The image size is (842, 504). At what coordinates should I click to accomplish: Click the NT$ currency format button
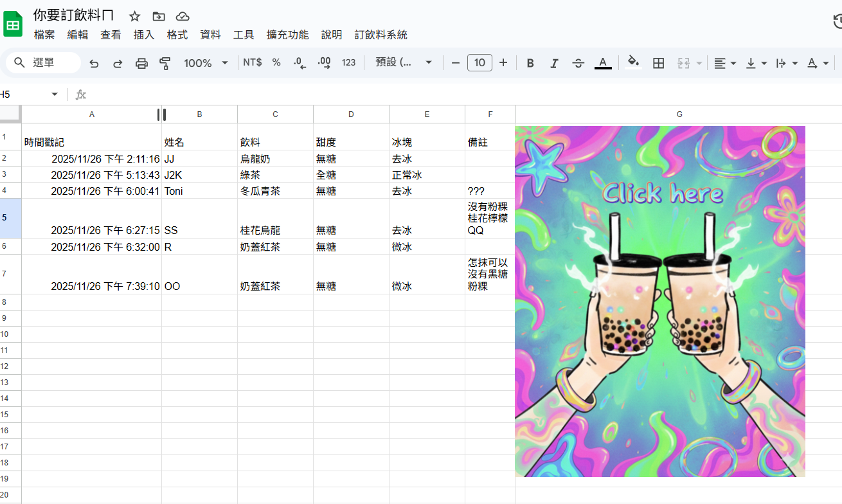252,62
